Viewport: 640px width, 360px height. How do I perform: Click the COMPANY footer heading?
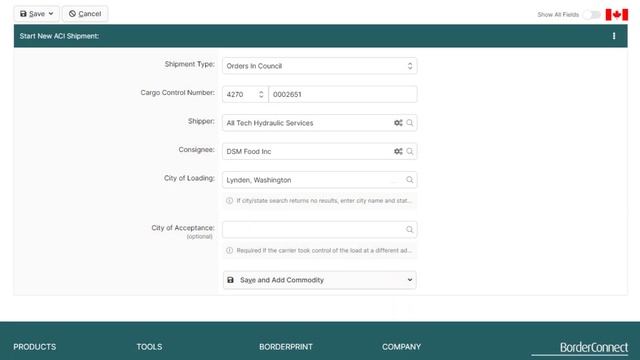[x=401, y=347]
